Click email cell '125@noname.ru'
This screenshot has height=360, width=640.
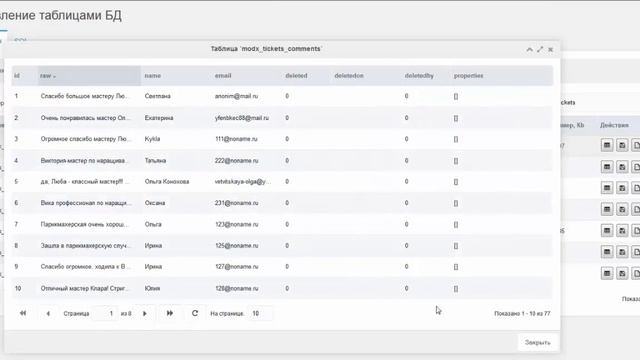[x=237, y=246]
